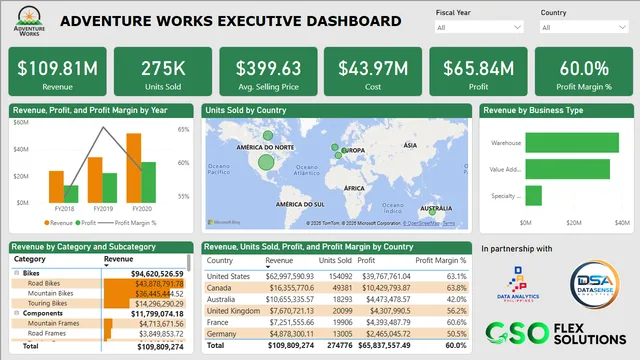
Task: Select the Australia country row
Action: pyautogui.click(x=336, y=299)
